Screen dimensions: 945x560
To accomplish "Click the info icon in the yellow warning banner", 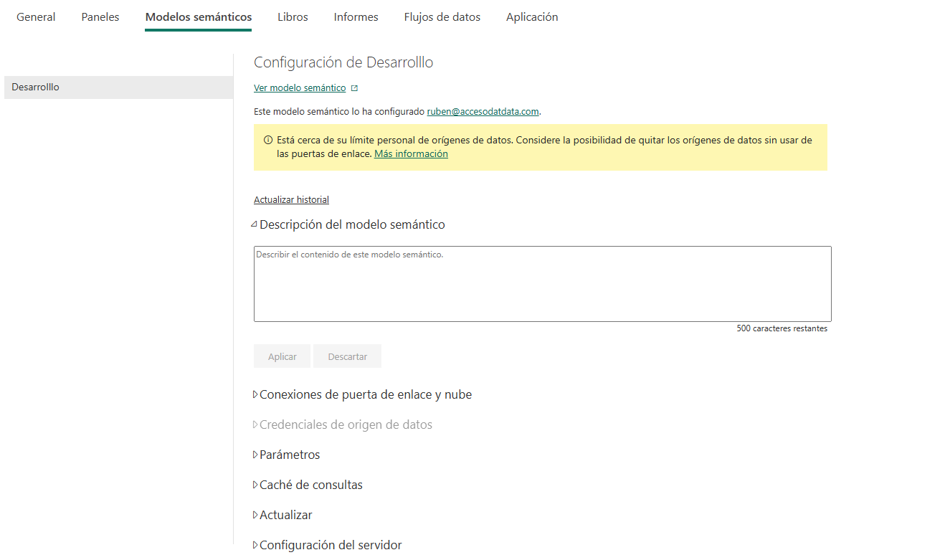I will pyautogui.click(x=268, y=141).
